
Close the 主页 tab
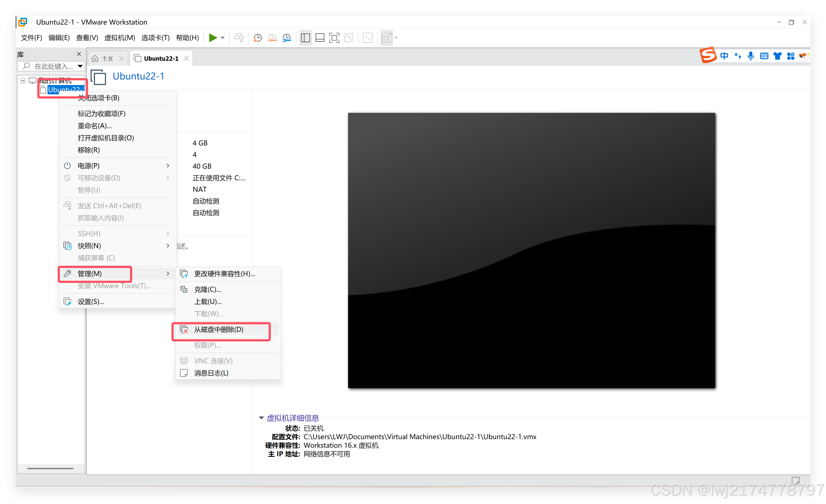122,59
